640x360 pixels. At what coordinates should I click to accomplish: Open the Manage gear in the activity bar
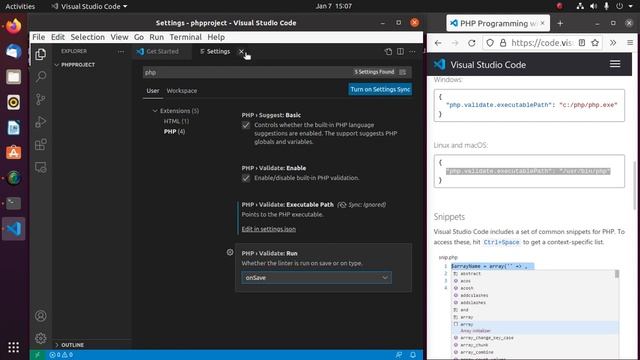tap(40, 338)
